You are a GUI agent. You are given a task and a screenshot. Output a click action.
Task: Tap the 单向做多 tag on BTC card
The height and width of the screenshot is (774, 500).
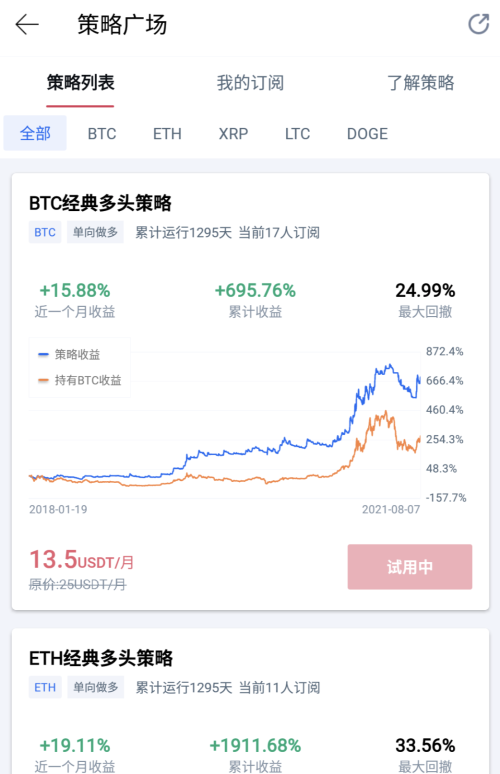pyautogui.click(x=95, y=232)
